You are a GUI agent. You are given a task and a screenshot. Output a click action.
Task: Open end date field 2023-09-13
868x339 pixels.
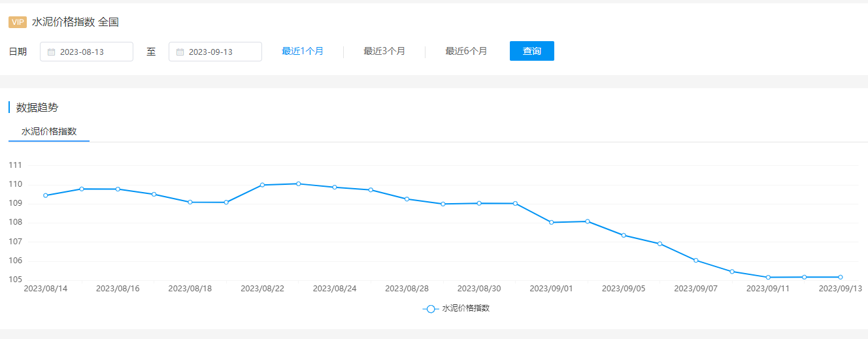click(x=215, y=52)
